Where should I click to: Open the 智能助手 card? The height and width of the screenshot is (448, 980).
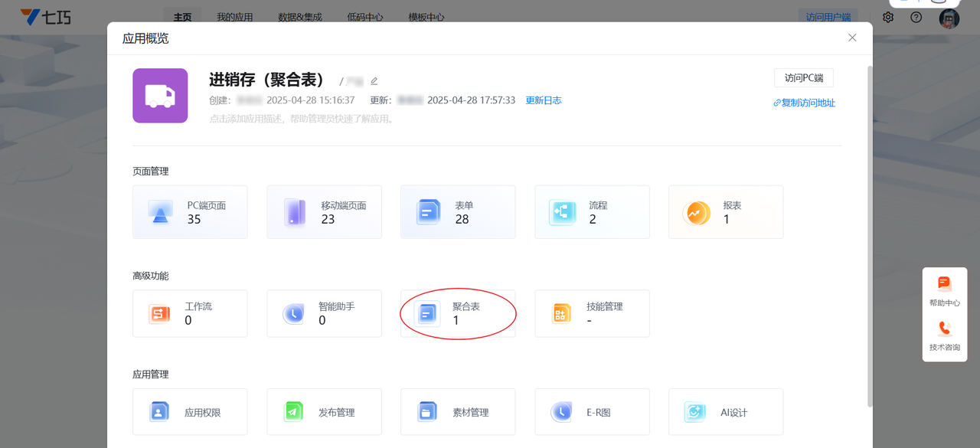pyautogui.click(x=324, y=313)
